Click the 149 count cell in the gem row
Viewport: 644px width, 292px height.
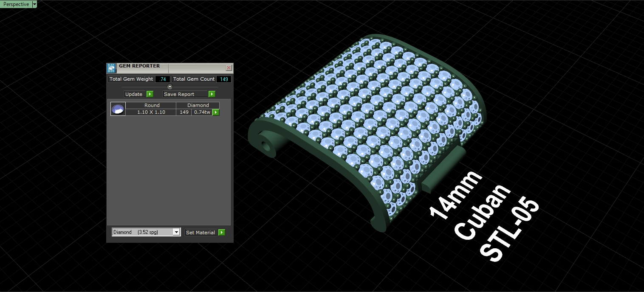184,112
